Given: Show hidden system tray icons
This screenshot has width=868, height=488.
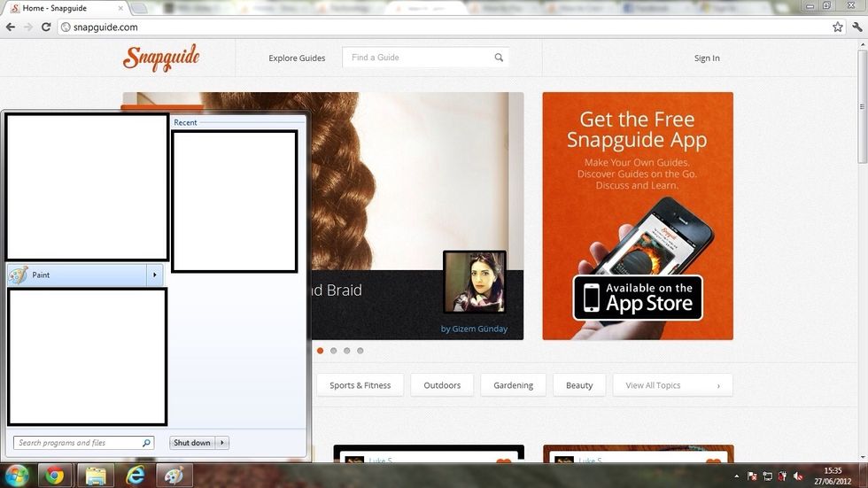Looking at the screenshot, I should [x=736, y=476].
